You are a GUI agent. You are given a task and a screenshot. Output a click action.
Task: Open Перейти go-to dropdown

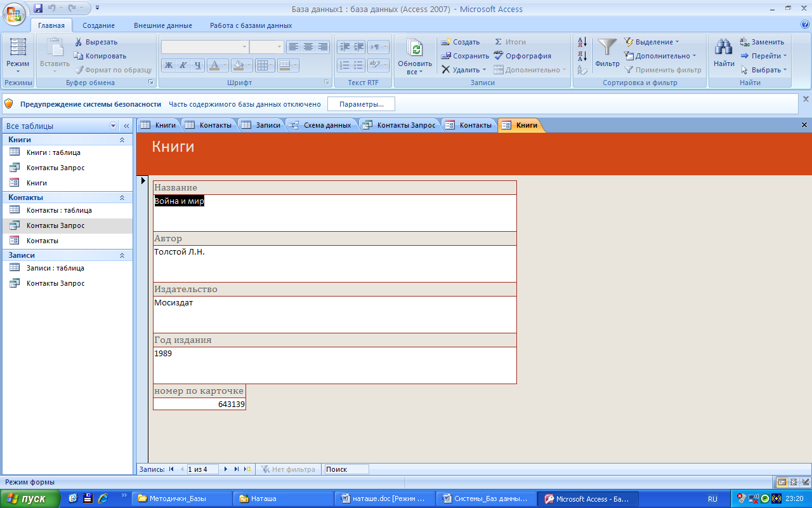tap(764, 56)
